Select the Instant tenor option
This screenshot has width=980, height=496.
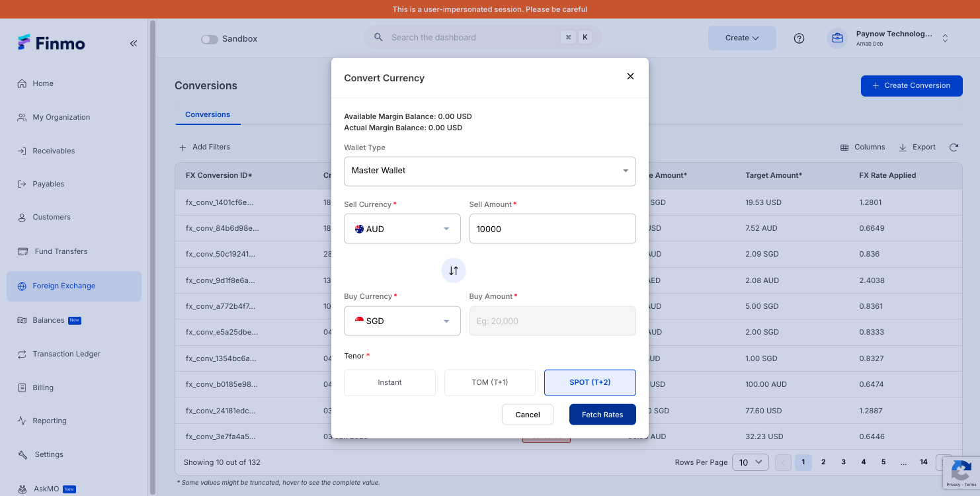pyautogui.click(x=389, y=382)
